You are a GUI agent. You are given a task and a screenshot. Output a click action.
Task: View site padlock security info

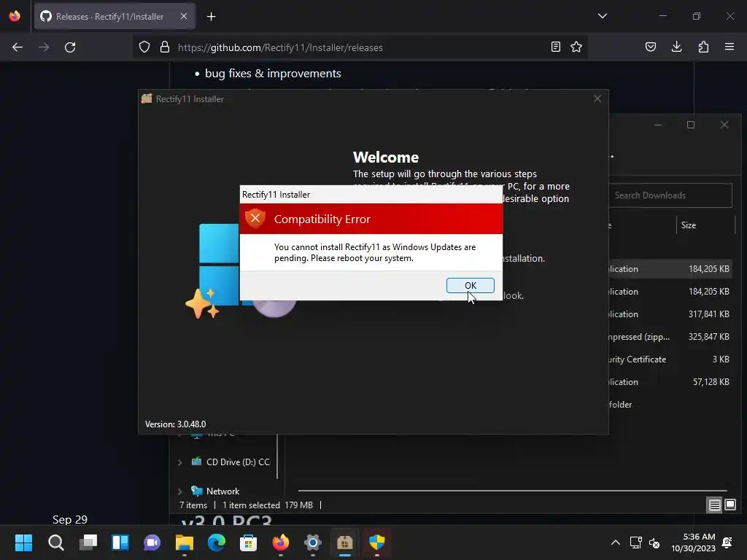(165, 47)
